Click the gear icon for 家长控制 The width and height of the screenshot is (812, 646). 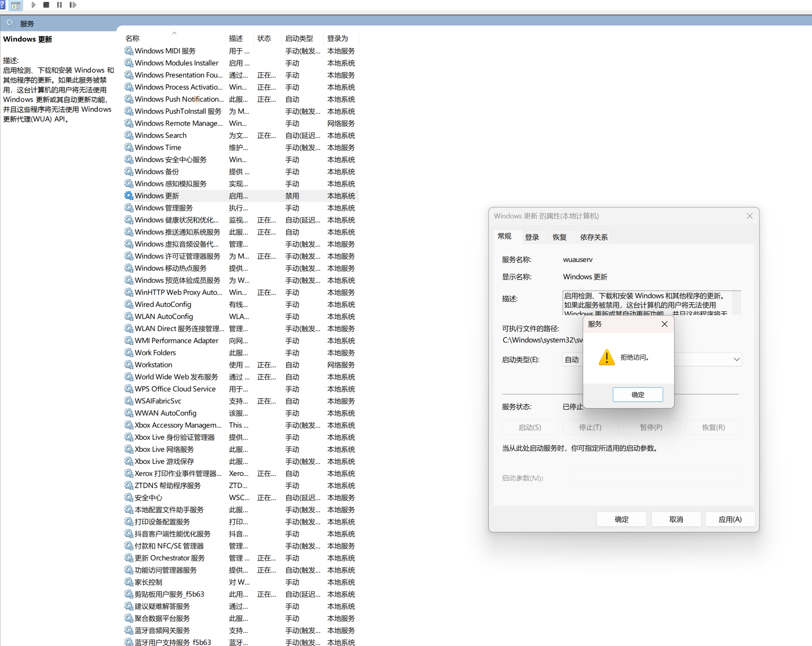[129, 582]
